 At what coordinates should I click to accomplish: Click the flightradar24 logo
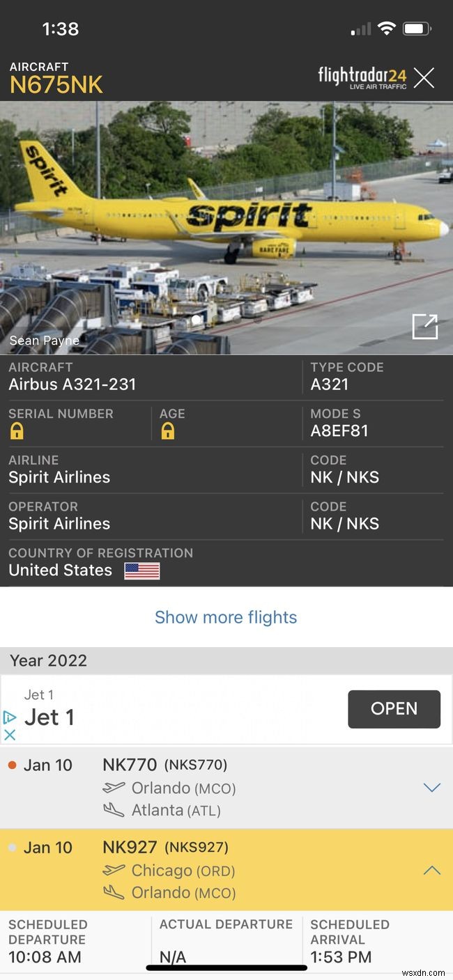[362, 78]
